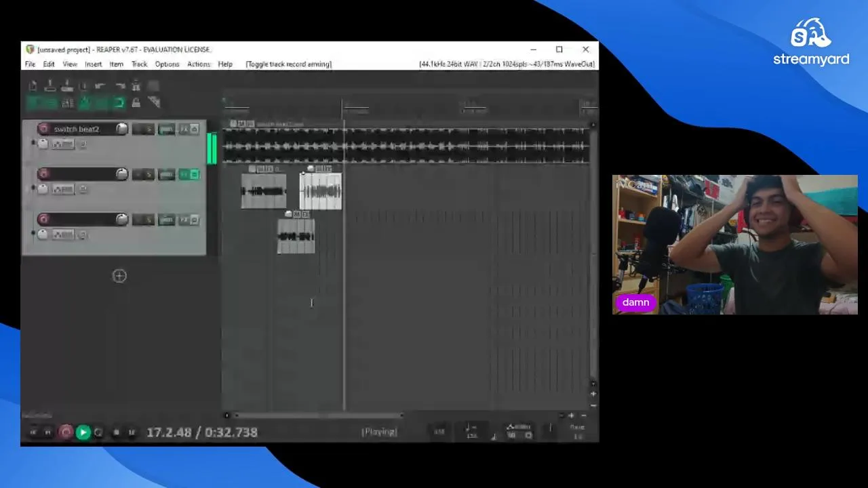Click pan knob of switch beat2 track
The width and height of the screenshot is (868, 488).
[43, 144]
